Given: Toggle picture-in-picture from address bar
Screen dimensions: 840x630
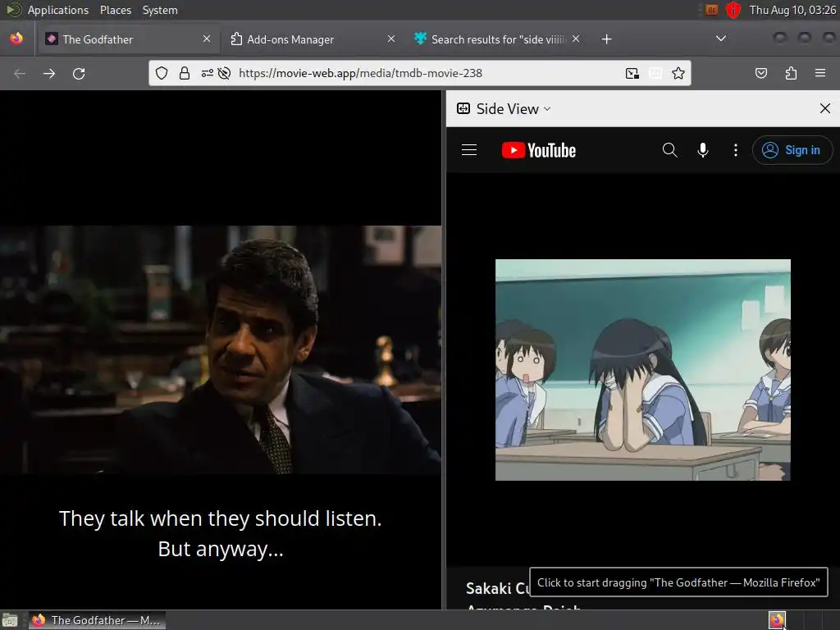Looking at the screenshot, I should (632, 73).
